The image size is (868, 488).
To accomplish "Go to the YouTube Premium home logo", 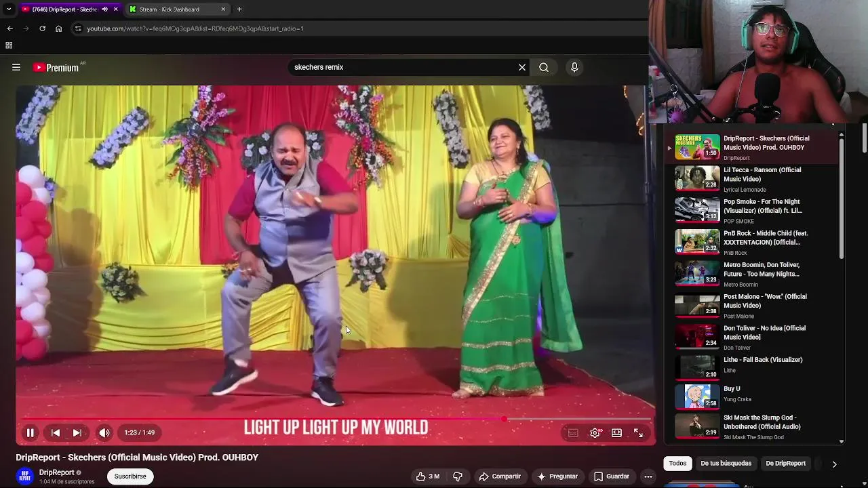I will [x=56, y=67].
